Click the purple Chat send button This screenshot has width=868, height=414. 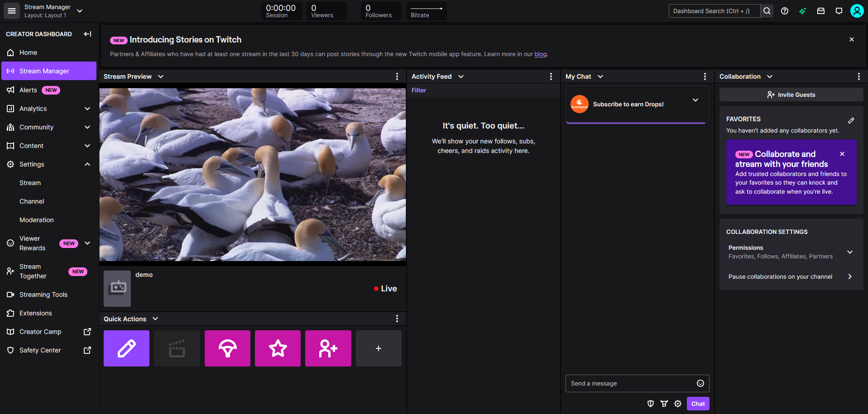698,404
